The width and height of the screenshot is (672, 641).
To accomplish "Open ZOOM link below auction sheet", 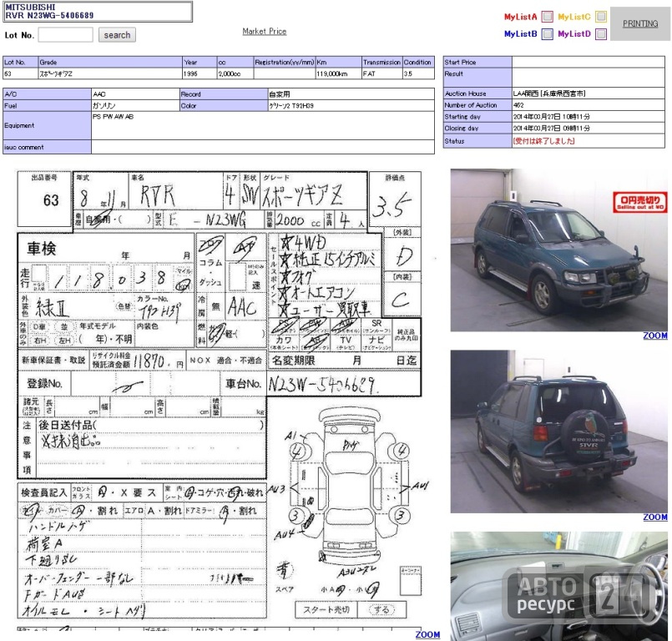I will click(427, 634).
